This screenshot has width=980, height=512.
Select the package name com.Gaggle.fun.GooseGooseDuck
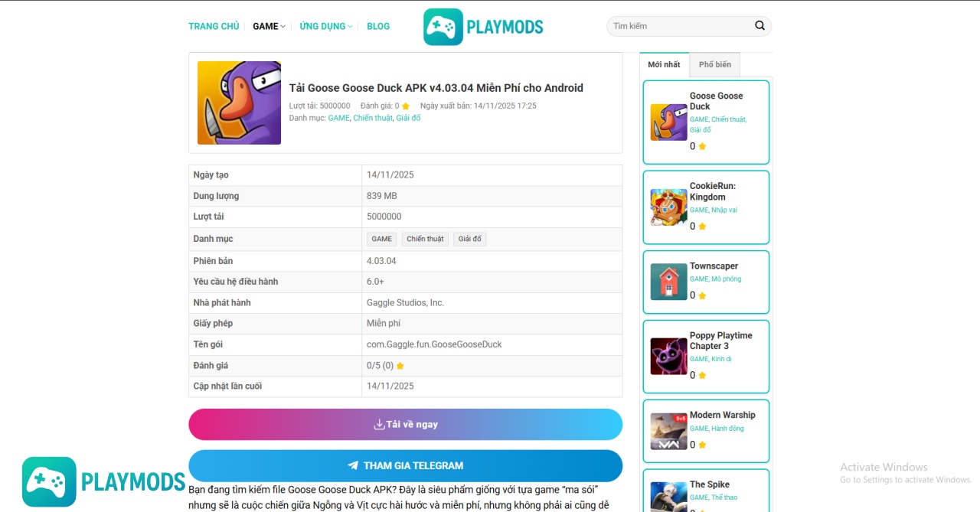click(x=434, y=344)
